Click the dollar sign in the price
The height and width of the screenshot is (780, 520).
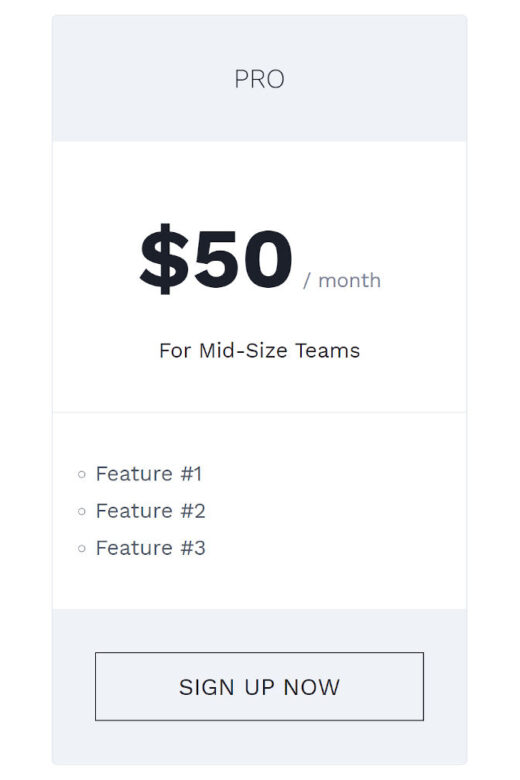[x=165, y=259]
